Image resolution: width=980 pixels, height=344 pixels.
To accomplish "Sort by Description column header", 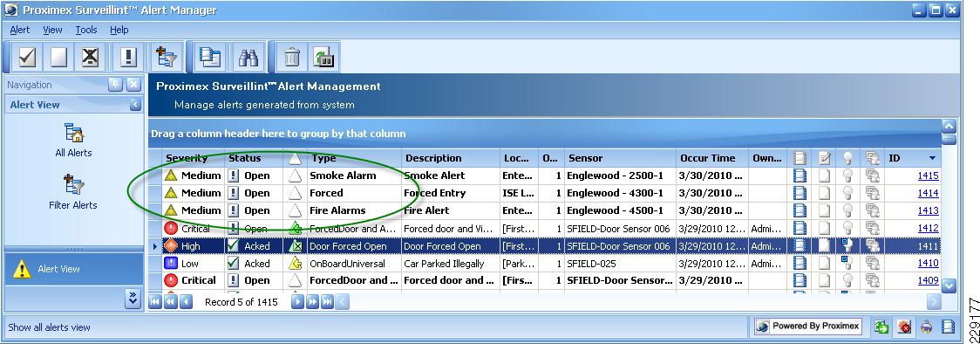I will (451, 158).
